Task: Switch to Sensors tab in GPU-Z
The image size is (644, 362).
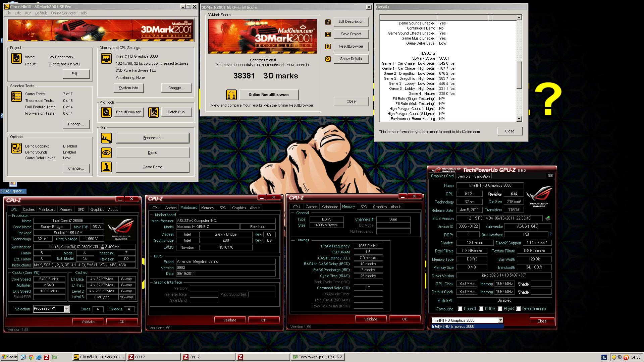Action: click(x=464, y=176)
